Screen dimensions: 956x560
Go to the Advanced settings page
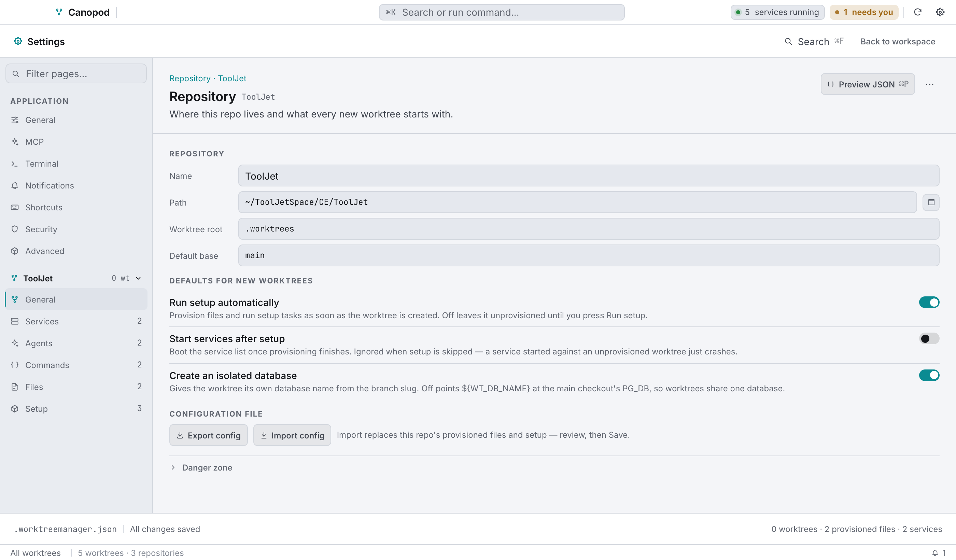76,251
